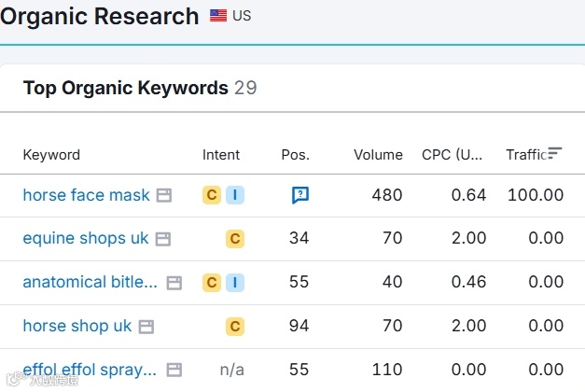This screenshot has width=585, height=392.
Task: Click the Top Organic Keywords heading
Action: point(125,88)
